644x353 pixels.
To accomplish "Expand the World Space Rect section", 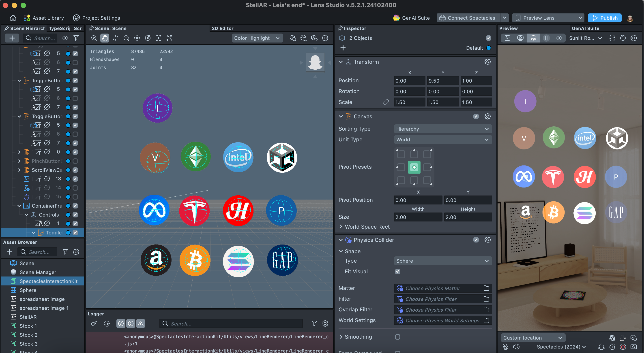I will [x=341, y=227].
